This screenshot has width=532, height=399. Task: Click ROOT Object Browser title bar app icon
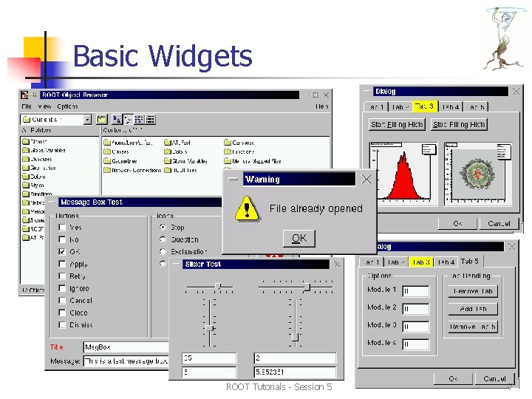pyautogui.click(x=24, y=95)
